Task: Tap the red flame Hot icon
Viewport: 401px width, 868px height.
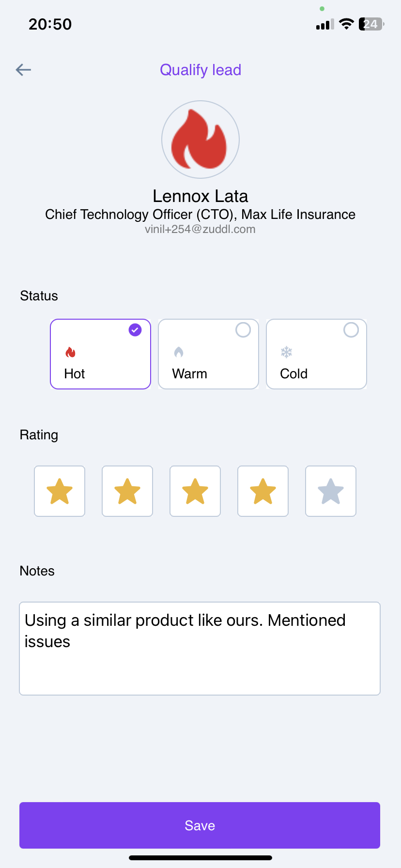Action: 71,352
